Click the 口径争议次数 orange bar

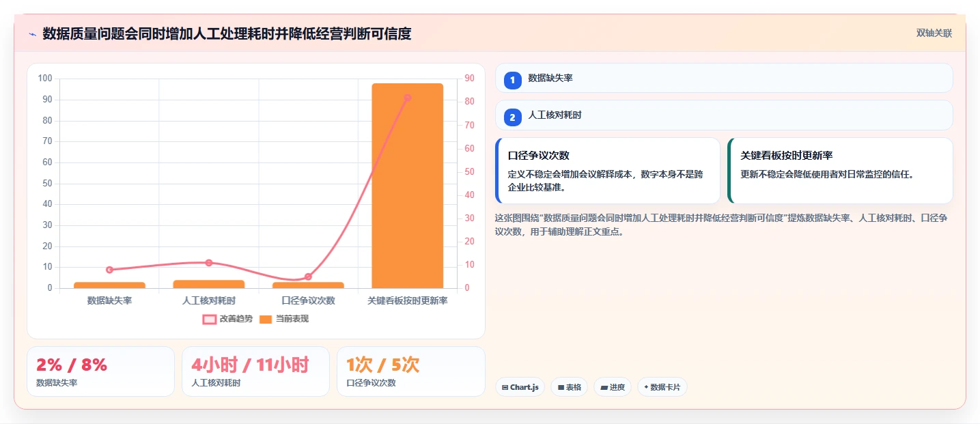point(308,285)
